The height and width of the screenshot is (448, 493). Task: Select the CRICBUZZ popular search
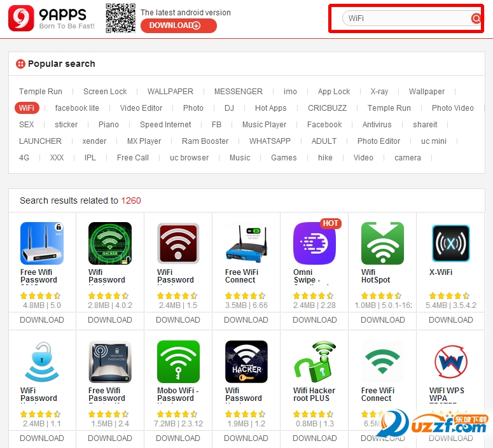(328, 108)
